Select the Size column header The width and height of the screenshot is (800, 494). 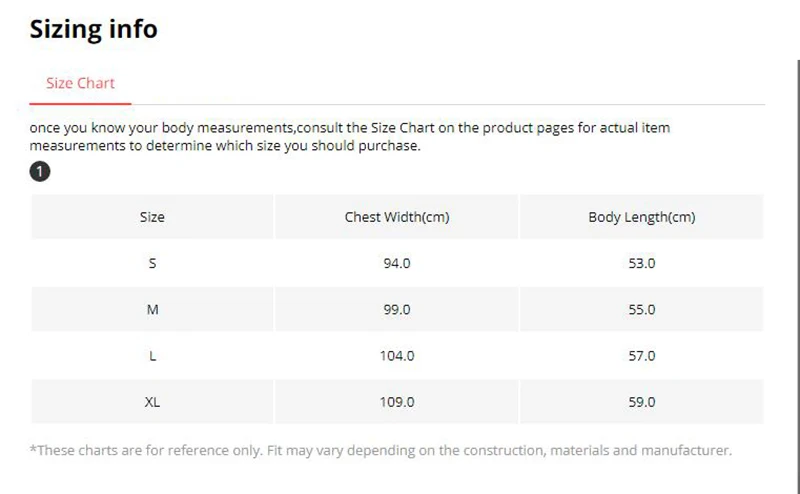[152, 217]
